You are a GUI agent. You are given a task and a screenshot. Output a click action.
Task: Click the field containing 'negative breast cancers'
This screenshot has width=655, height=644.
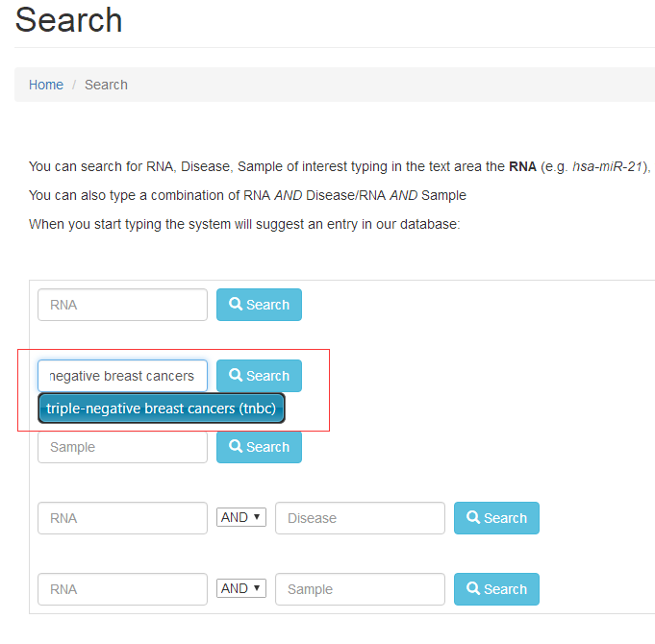coord(122,376)
